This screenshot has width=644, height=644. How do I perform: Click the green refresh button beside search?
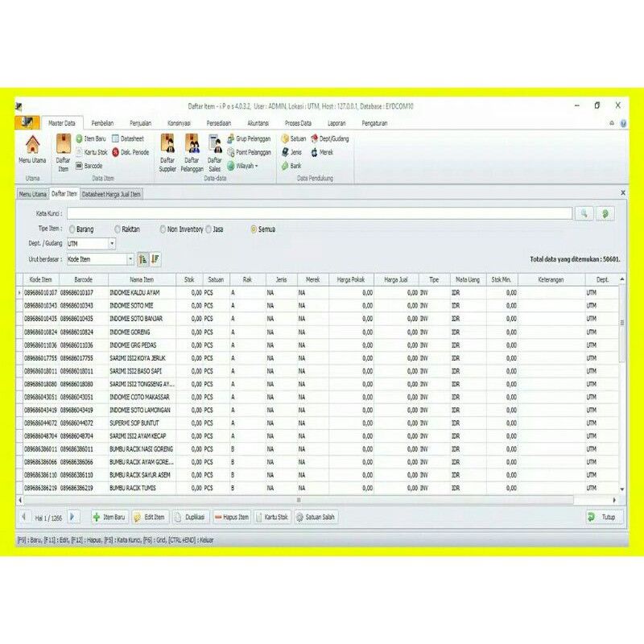tap(605, 213)
